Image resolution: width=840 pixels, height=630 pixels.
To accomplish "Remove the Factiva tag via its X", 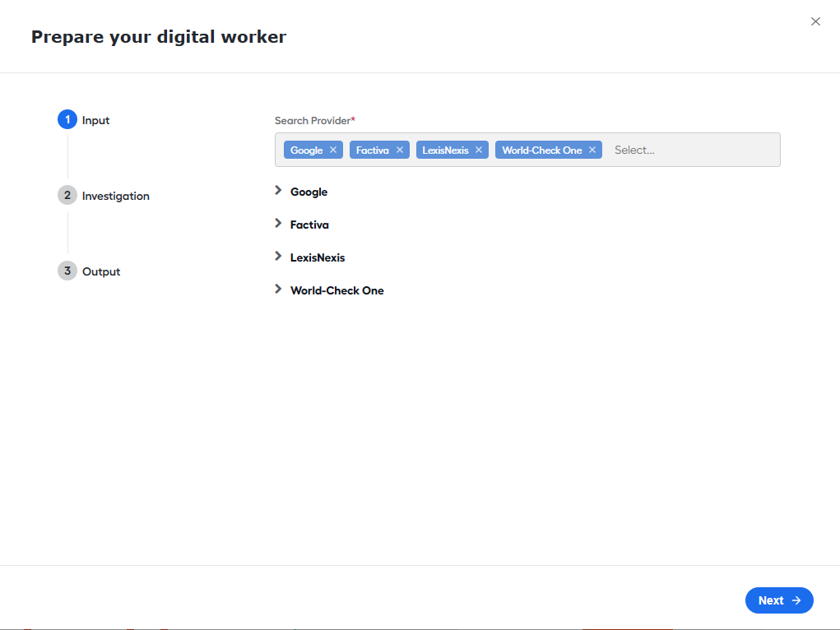I will click(400, 150).
